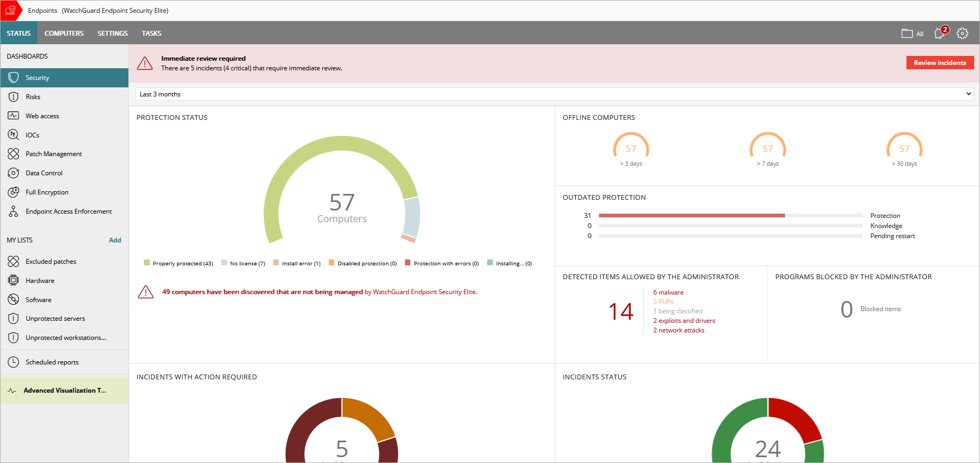Open the Hardware list icon
This screenshot has width=980, height=463.
tap(14, 281)
